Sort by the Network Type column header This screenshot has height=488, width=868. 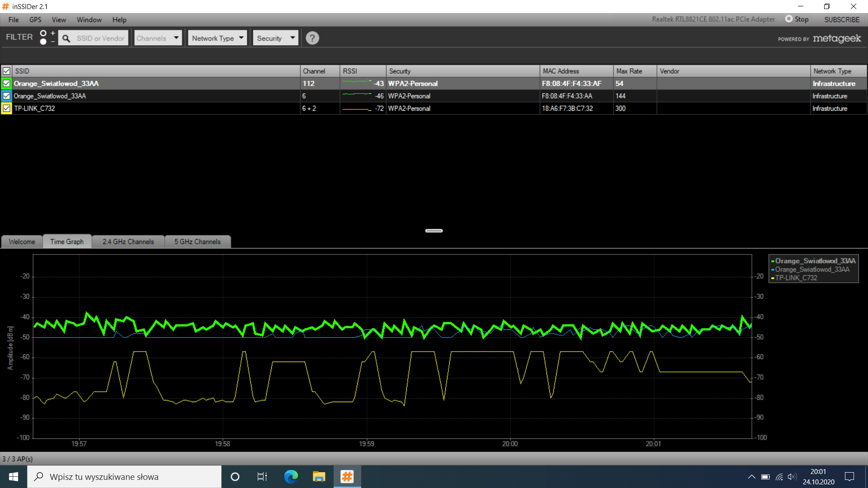(839, 71)
